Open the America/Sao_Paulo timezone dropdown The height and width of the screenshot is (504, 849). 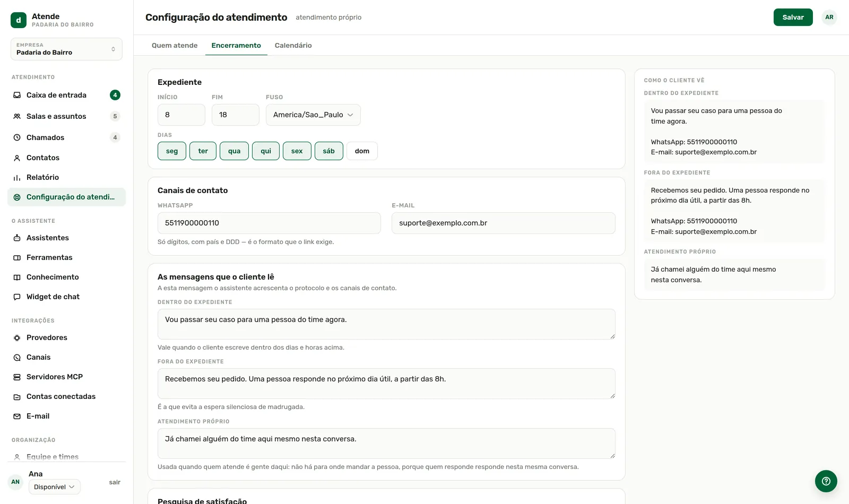coord(313,115)
